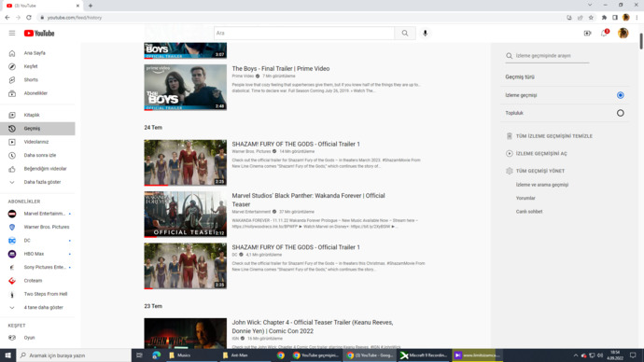Expand Daha fazla göster
Screen dimensions: 644x362
click(x=37, y=182)
